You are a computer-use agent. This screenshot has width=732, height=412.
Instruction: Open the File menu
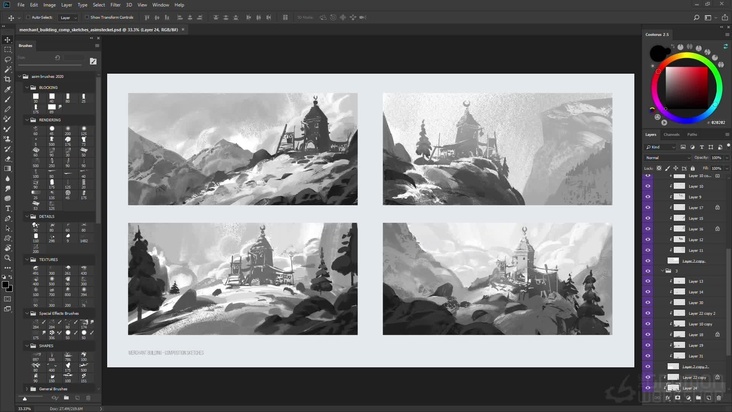pyautogui.click(x=21, y=5)
